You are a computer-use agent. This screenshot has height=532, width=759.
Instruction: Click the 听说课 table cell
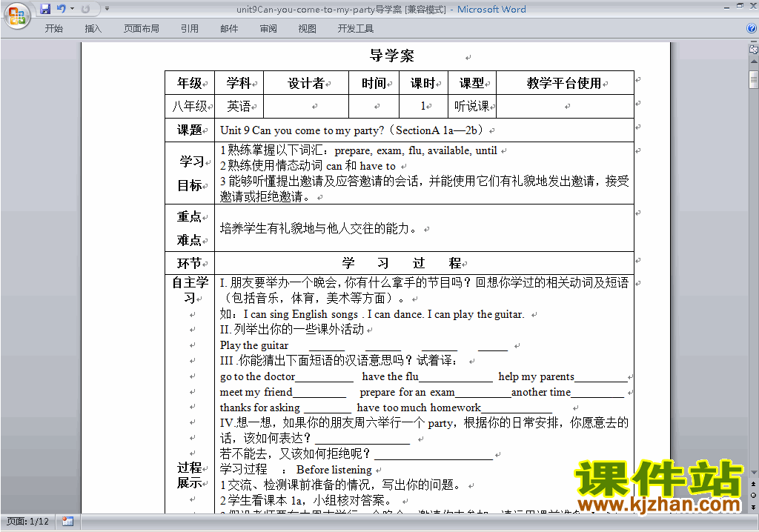pos(472,106)
